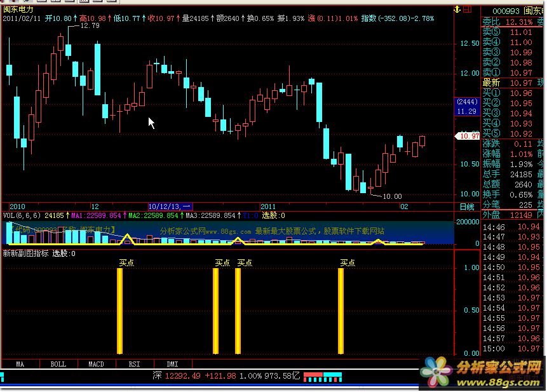This screenshot has height=392, width=547.
Task: Click the 日线 period label
Action: click(467, 207)
